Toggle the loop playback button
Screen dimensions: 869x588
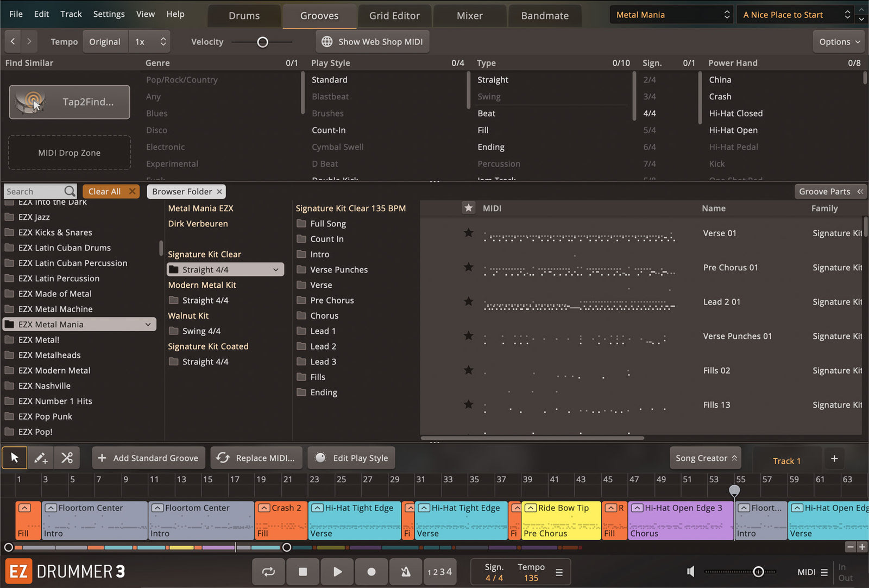pyautogui.click(x=268, y=572)
